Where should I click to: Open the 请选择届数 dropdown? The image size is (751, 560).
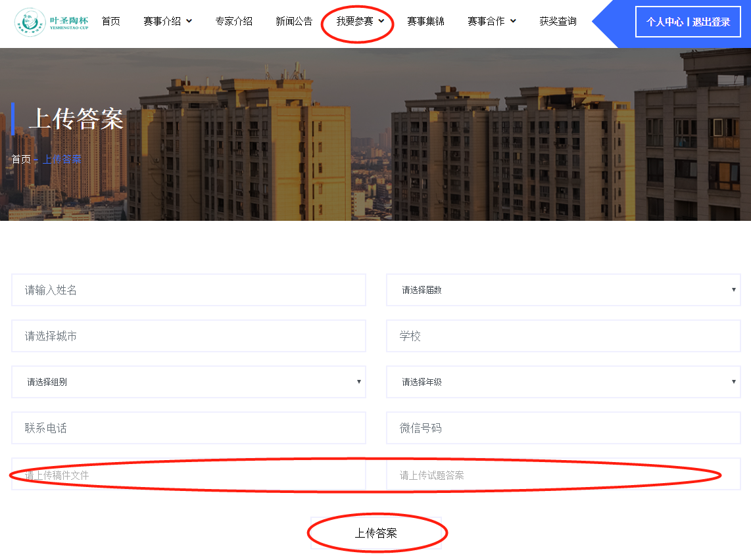(x=563, y=290)
